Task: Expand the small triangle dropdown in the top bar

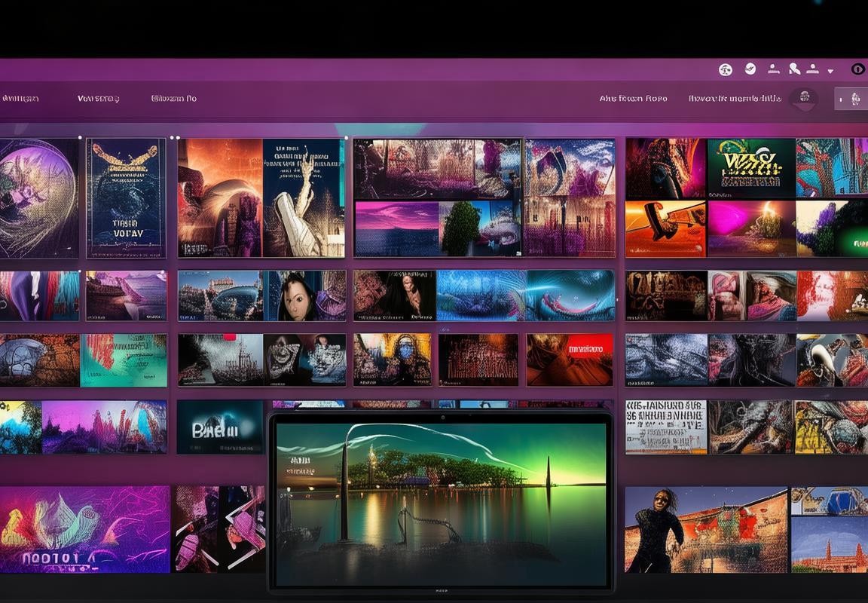Action: (830, 71)
